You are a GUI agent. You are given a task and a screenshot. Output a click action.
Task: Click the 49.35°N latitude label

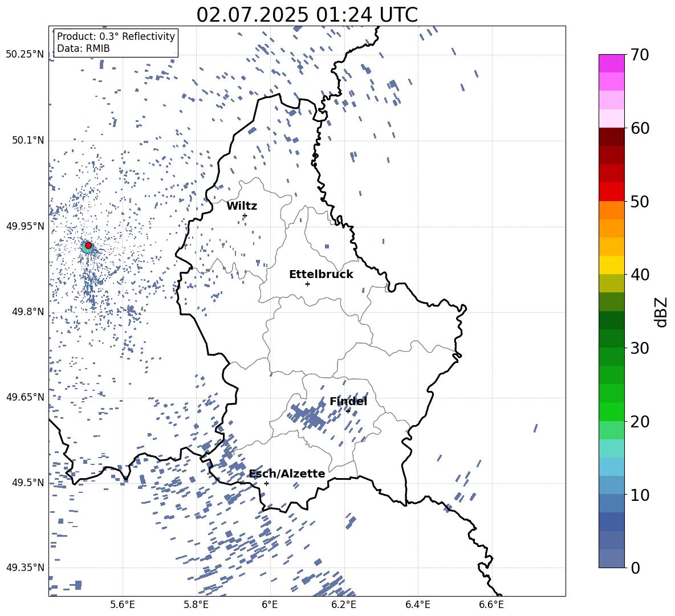tap(25, 568)
